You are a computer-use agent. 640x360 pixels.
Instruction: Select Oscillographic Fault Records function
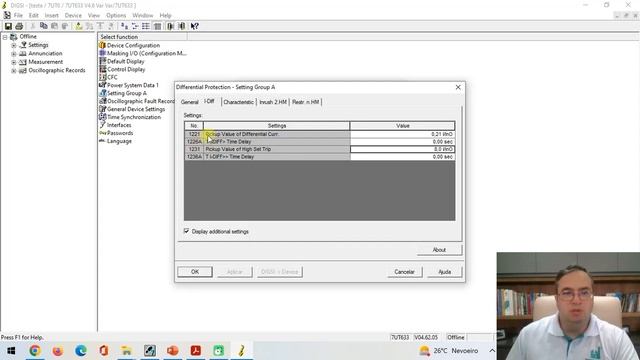tap(137, 101)
